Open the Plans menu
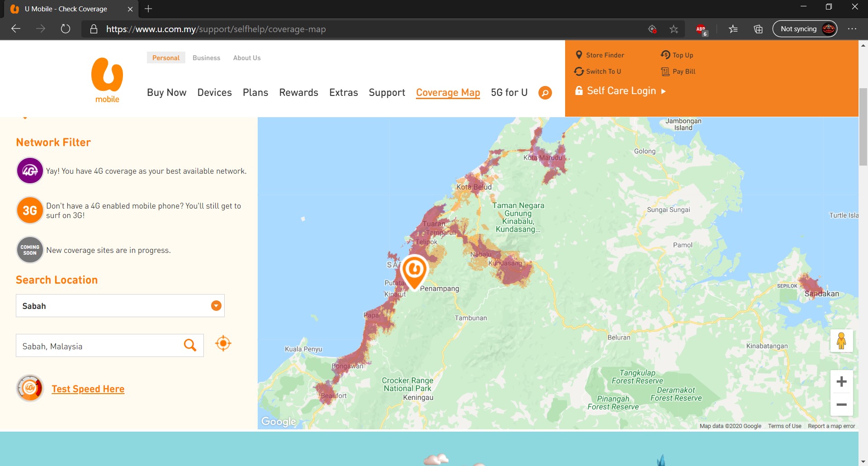 pos(255,93)
